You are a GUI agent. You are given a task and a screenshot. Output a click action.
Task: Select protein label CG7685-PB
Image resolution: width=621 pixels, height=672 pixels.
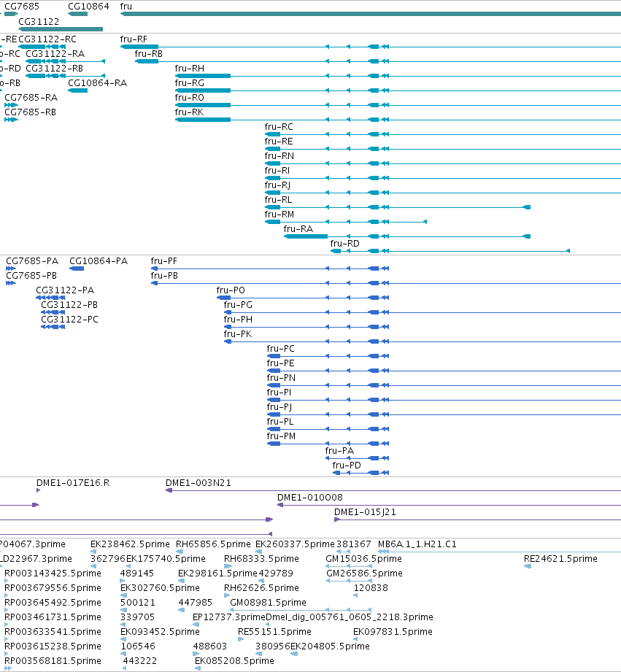(x=31, y=275)
